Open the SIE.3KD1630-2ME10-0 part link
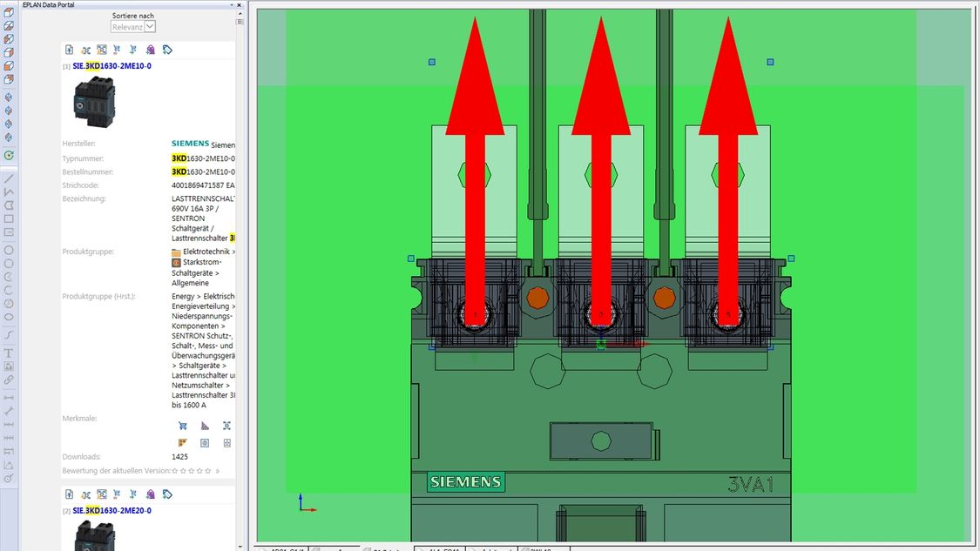Screen dimensions: 980x551 pyautogui.click(x=112, y=65)
